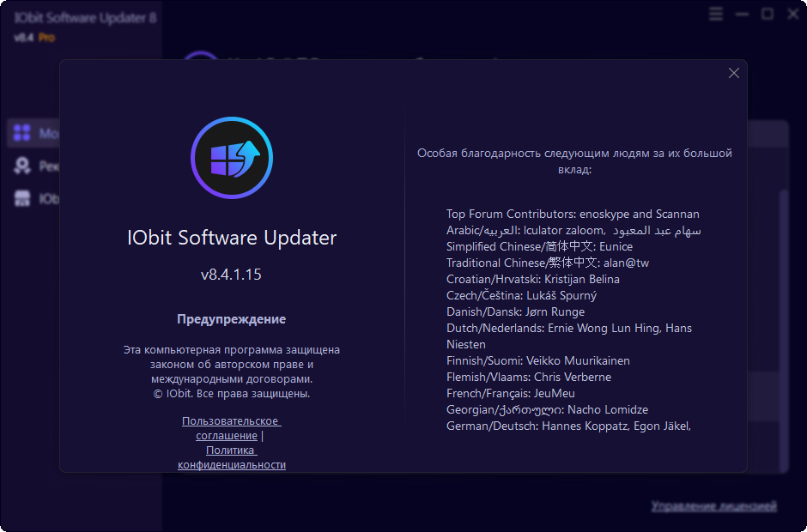Click the Finnish/Suomi: Veikko Muurikainen line

pos(537,360)
